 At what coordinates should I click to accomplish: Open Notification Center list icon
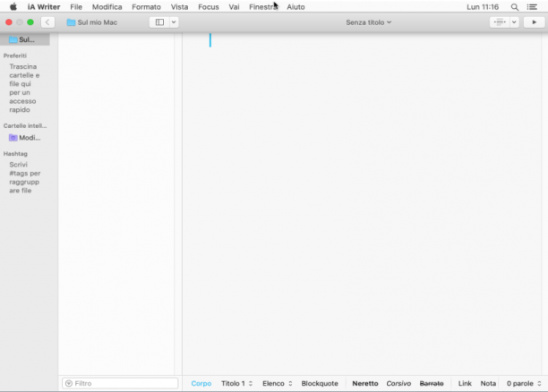click(x=532, y=7)
